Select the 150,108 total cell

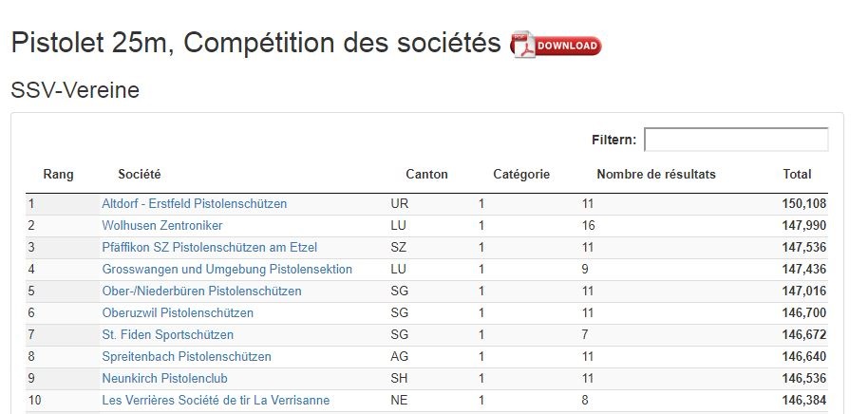click(x=803, y=204)
